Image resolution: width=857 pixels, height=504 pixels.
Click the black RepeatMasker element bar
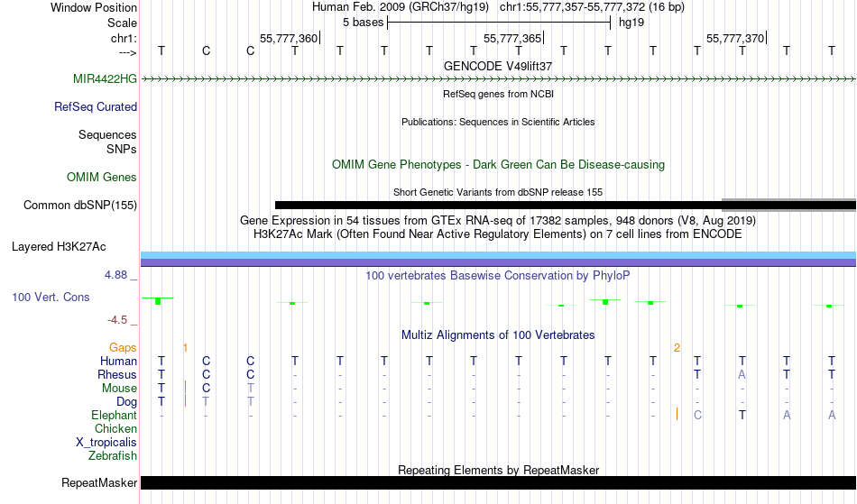499,482
